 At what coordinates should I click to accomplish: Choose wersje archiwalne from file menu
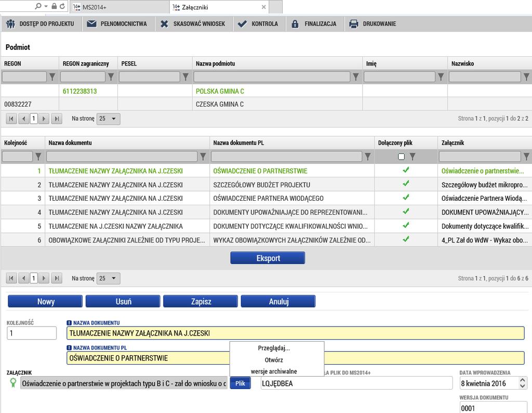274,371
